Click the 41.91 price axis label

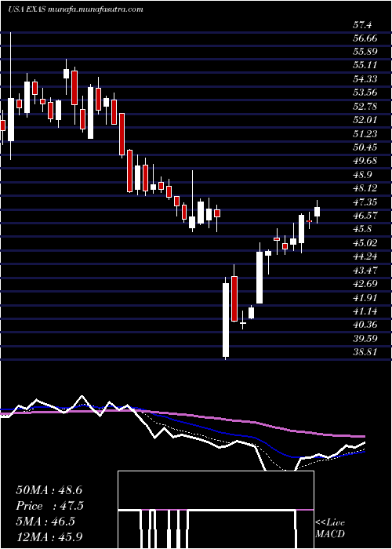click(x=365, y=297)
